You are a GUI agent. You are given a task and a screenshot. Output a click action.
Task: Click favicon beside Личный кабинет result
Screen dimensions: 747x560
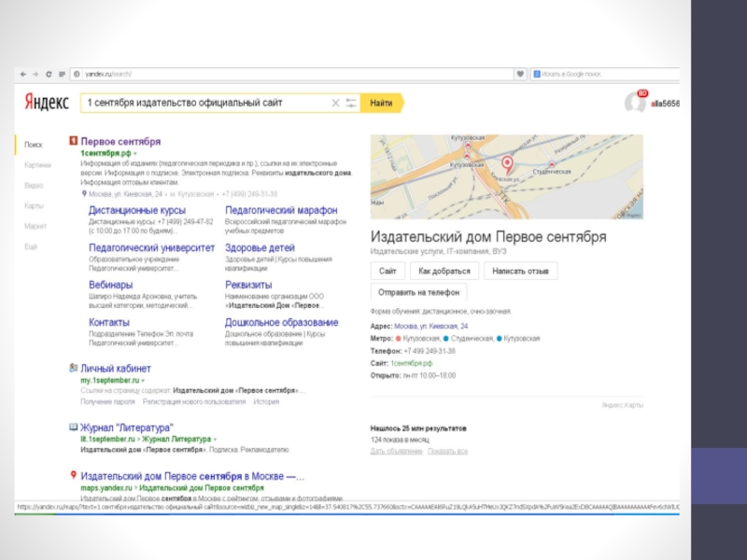tap(74, 368)
